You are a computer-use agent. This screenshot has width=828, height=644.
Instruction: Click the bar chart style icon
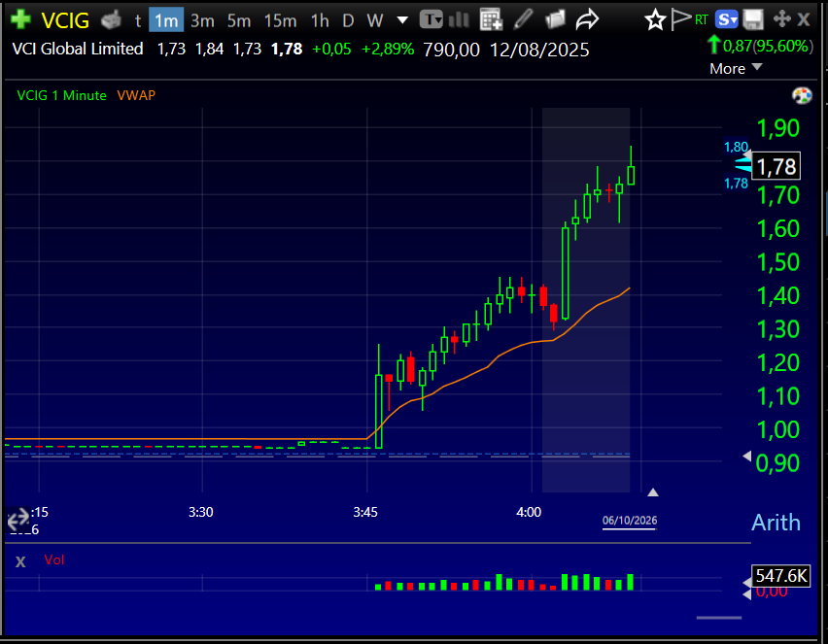[x=459, y=20]
